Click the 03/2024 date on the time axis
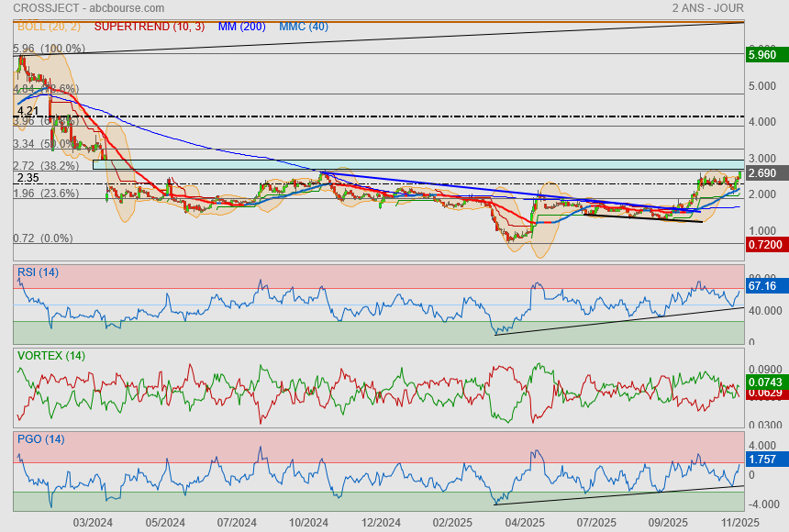The height and width of the screenshot is (532, 789). pyautogui.click(x=92, y=523)
